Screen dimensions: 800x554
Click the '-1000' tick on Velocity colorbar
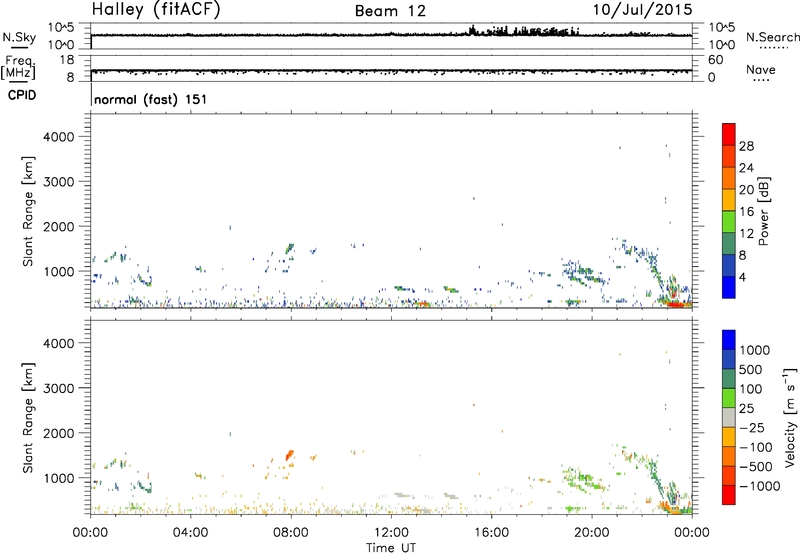click(x=759, y=486)
